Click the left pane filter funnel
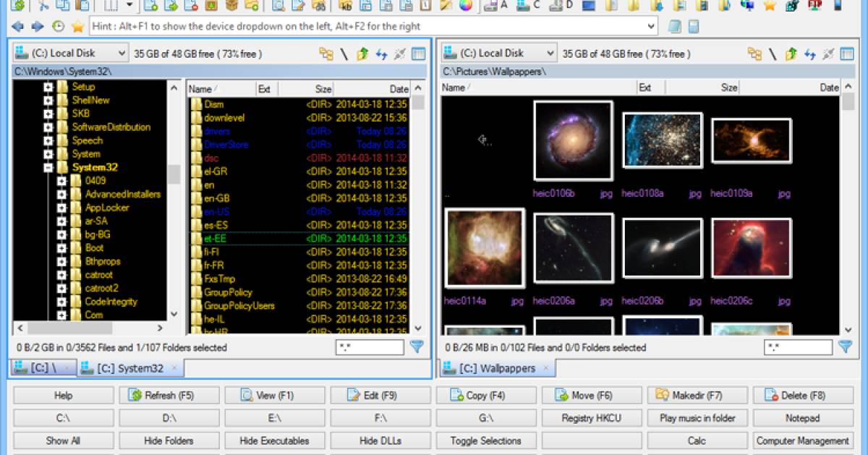Viewport: 868px width, 455px height. (x=417, y=347)
